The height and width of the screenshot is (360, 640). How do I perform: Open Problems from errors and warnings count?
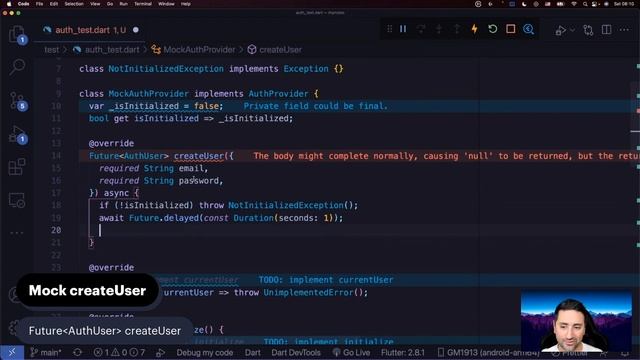(119, 352)
